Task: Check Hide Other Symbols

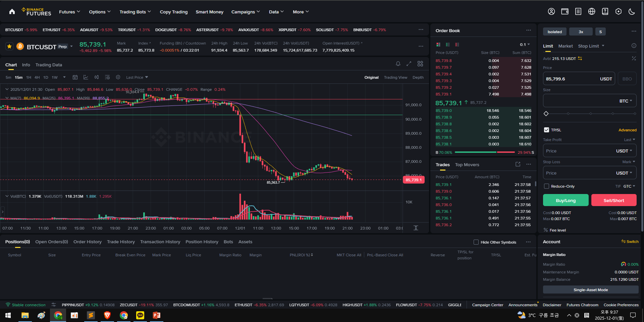Action: [476, 242]
